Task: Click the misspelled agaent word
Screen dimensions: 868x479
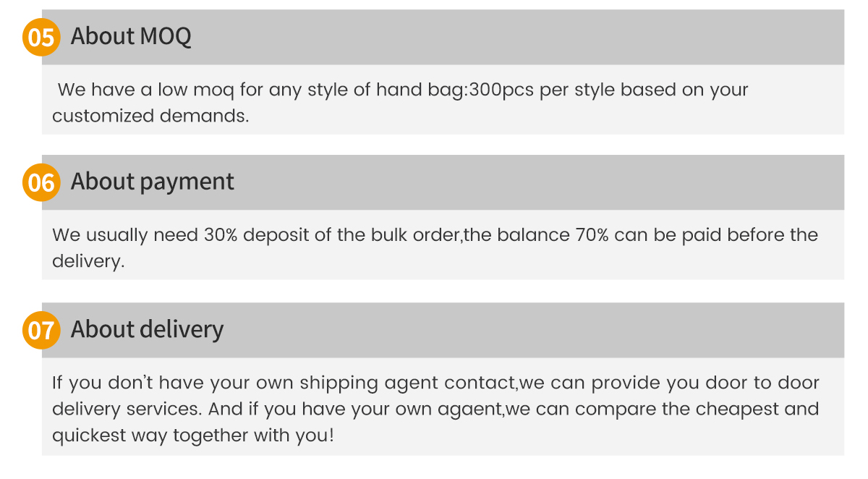Action: [470, 410]
